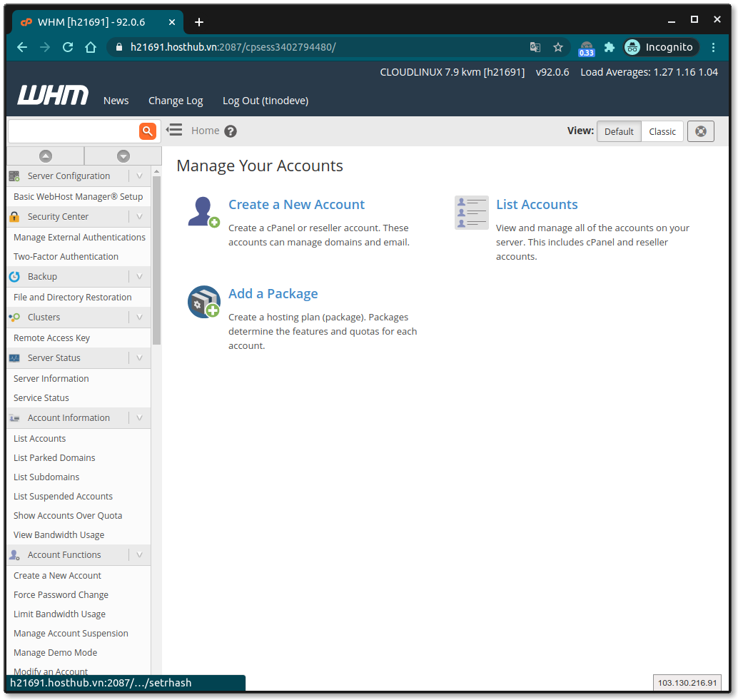Click the Home breadcrumb link
The height and width of the screenshot is (700, 738).
[x=206, y=131]
